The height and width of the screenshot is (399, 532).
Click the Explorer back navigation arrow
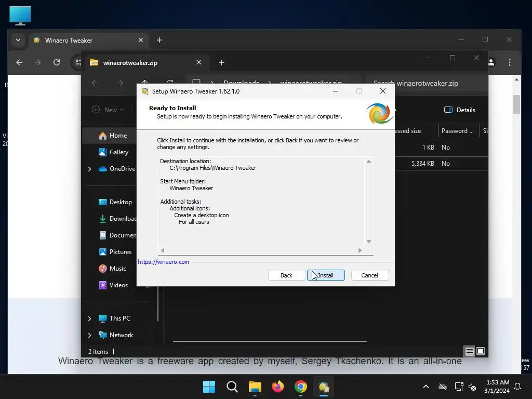click(x=95, y=83)
